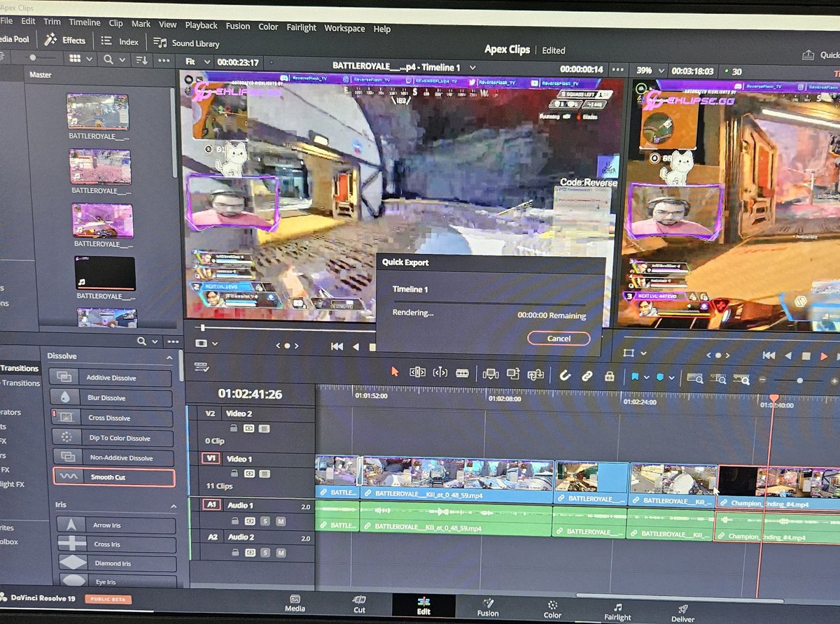Click the Custom Zoom icon
The height and width of the screenshot is (624, 840).
click(x=741, y=380)
